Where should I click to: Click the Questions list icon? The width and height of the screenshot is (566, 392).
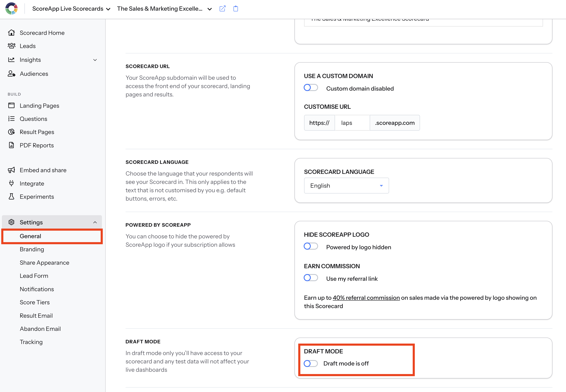11,119
